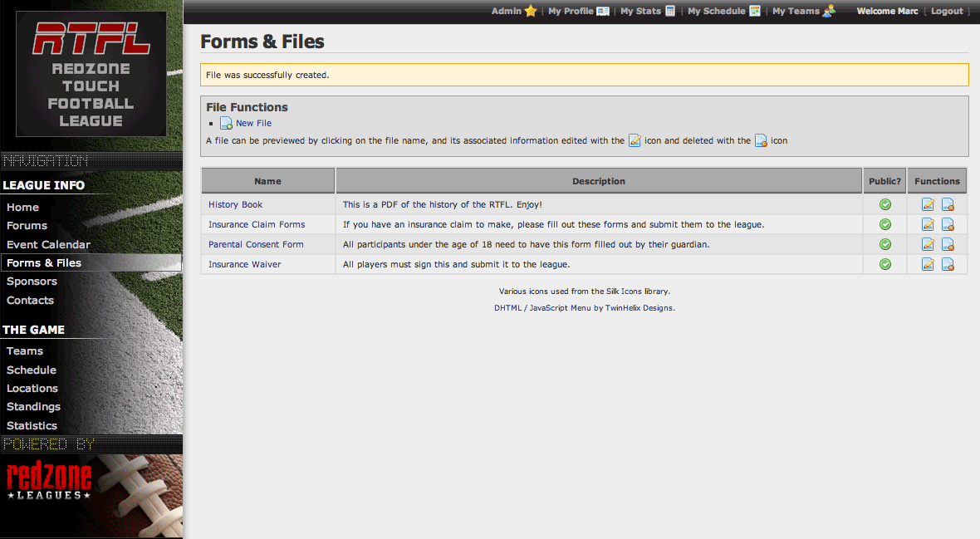Delete the Parental Consent Form file
Viewport: 980px width, 539px height.
click(x=948, y=244)
